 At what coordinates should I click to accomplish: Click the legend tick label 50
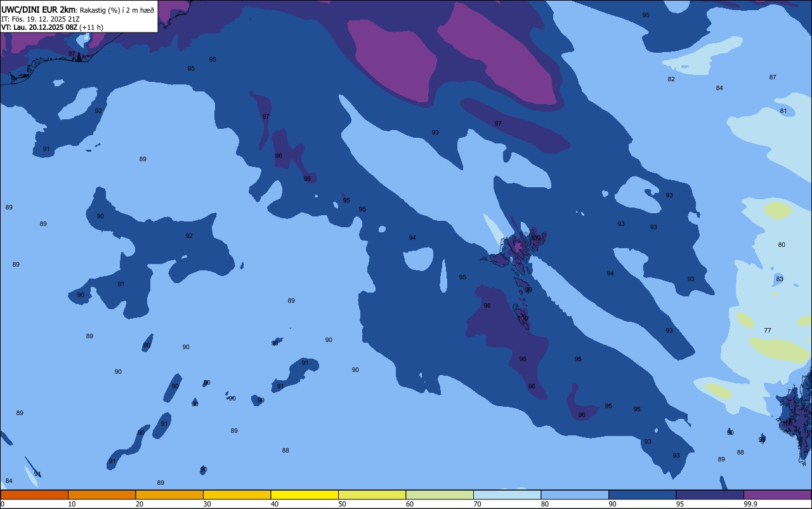(342, 504)
